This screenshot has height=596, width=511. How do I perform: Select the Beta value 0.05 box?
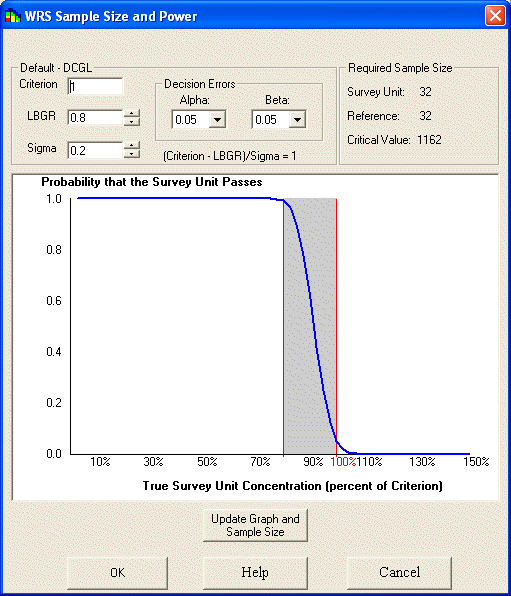coord(271,120)
